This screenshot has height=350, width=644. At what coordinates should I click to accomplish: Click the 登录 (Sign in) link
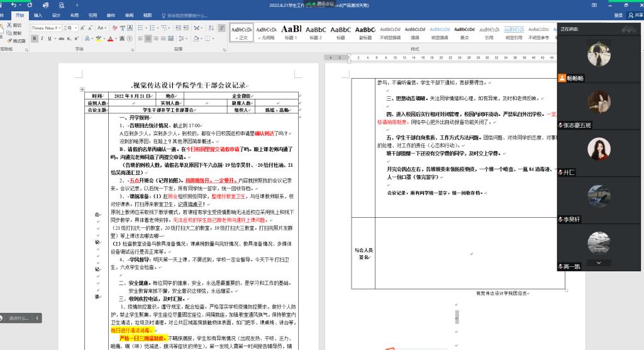point(618,15)
